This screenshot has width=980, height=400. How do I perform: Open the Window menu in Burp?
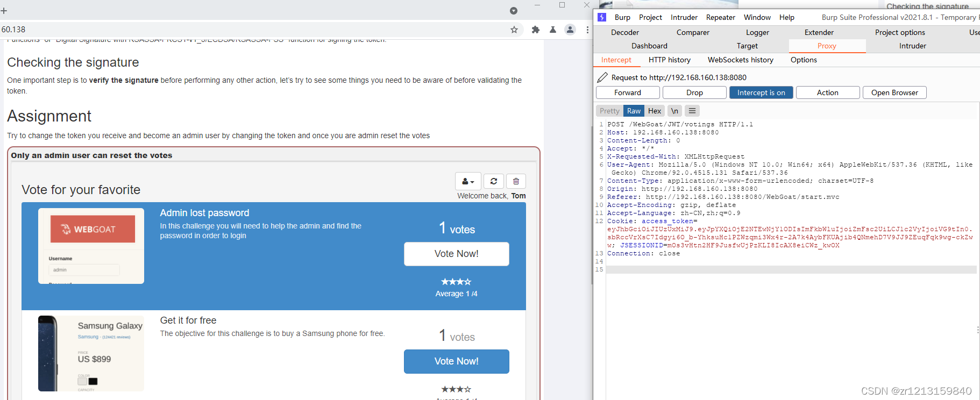point(757,17)
